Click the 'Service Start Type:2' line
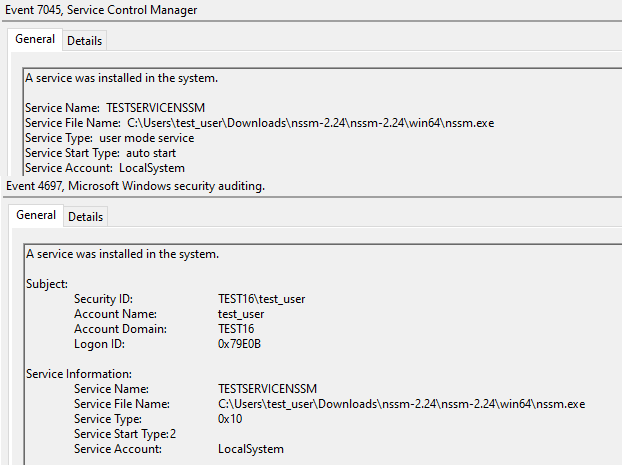This screenshot has width=622, height=465. 124,434
